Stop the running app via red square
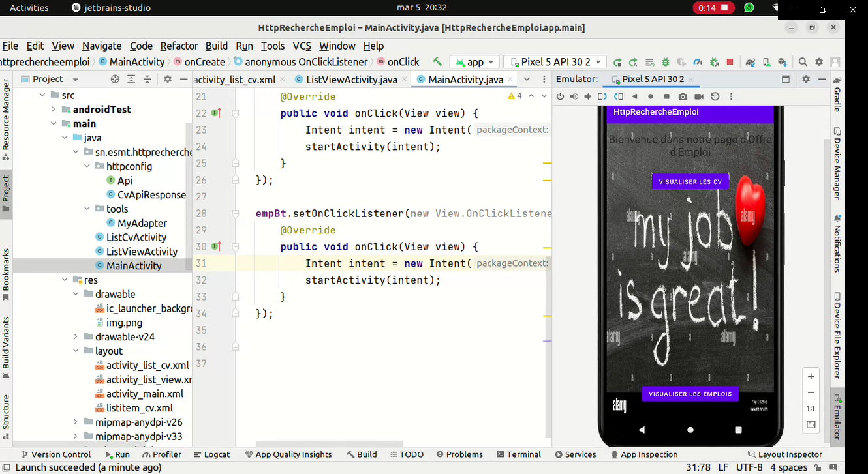 [729, 62]
